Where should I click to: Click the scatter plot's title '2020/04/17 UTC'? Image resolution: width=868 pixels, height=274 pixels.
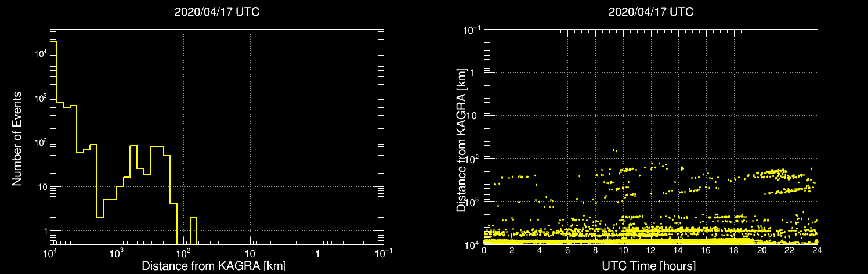click(650, 12)
